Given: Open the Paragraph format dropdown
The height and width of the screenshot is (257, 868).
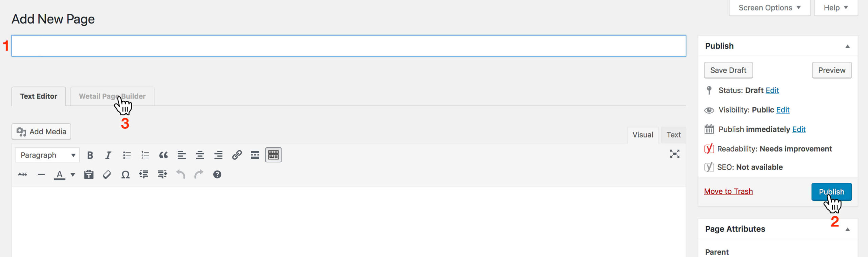Looking at the screenshot, I should click(47, 155).
